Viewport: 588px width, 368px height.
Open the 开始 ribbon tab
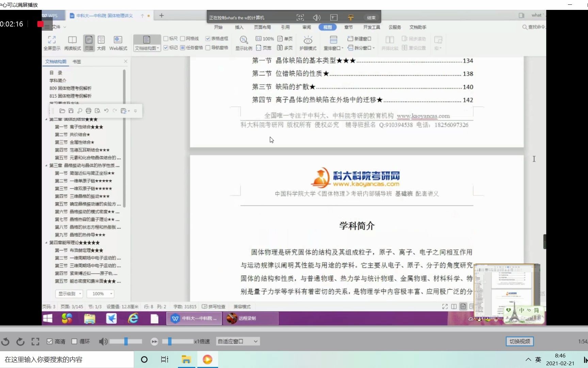[x=218, y=27]
